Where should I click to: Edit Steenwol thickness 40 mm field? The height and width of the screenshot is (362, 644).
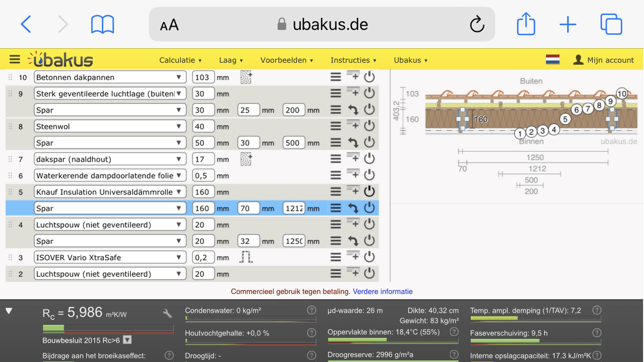[x=203, y=126]
